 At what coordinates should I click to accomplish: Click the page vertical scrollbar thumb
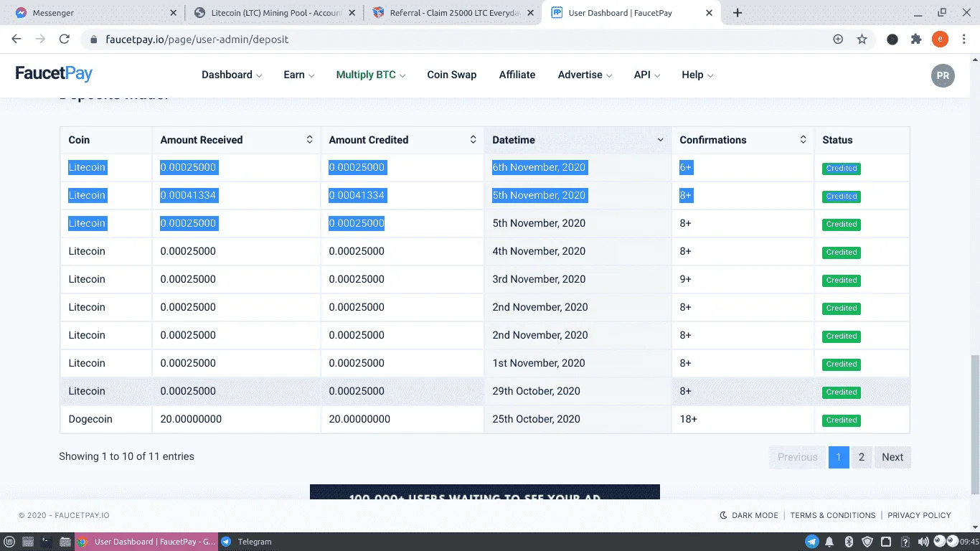975,423
